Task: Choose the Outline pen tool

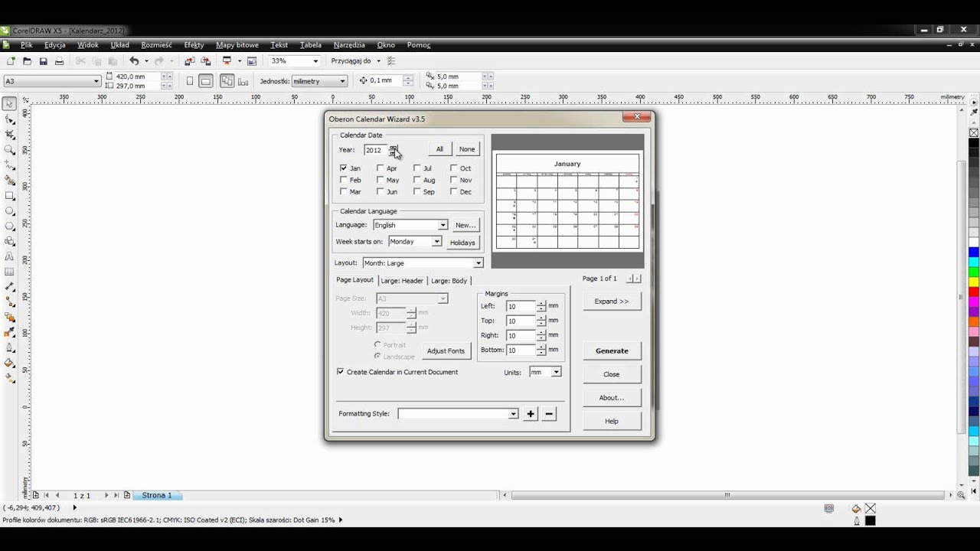Action: point(10,348)
